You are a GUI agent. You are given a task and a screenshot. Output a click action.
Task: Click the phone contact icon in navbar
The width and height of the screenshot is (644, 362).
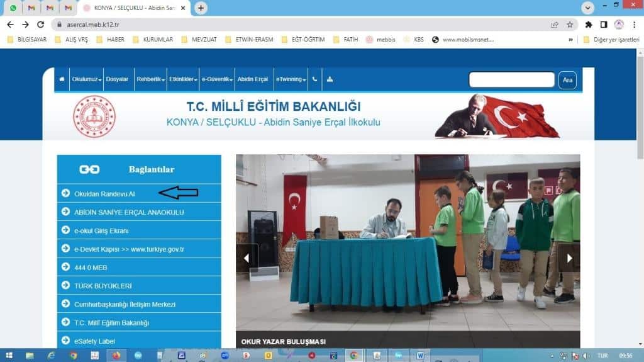tap(315, 79)
